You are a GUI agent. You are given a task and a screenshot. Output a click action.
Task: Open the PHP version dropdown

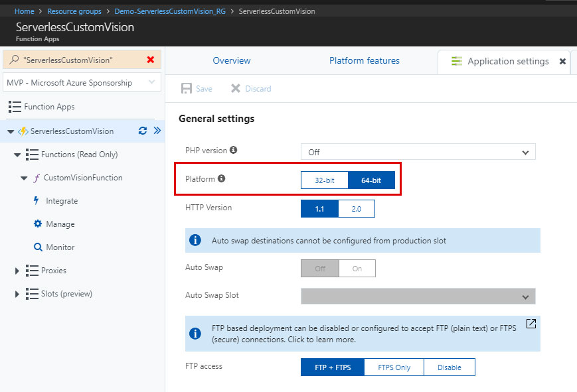click(x=418, y=152)
